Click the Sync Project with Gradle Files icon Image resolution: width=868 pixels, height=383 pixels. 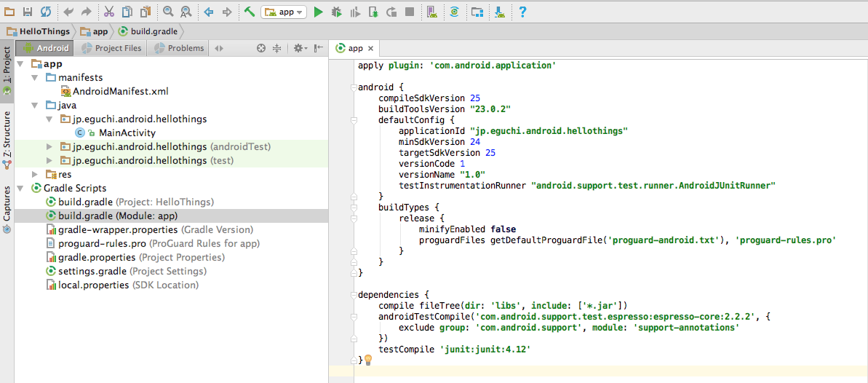click(454, 12)
